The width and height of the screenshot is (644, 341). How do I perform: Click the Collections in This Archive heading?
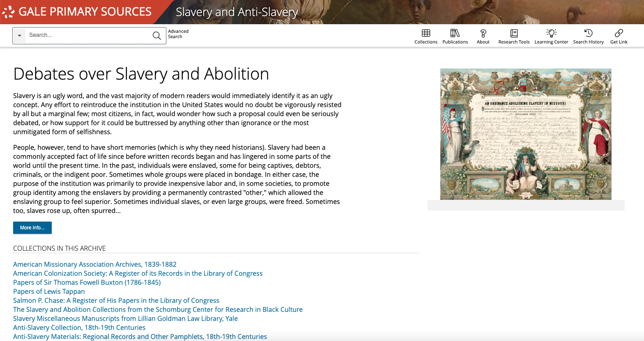click(x=60, y=248)
